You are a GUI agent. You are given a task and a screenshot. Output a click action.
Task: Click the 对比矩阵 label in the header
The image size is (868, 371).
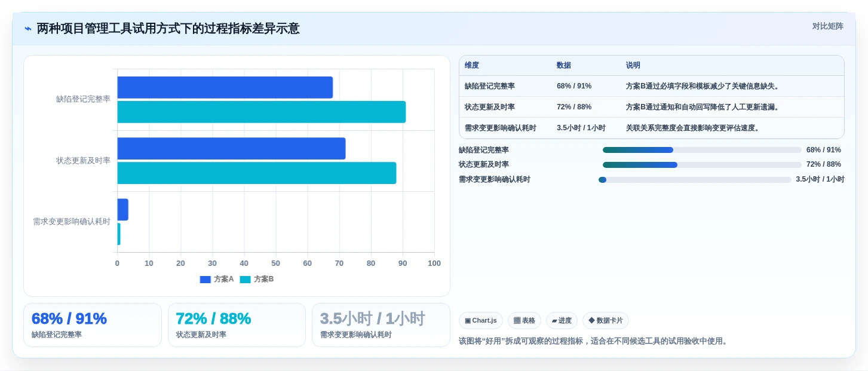[827, 26]
